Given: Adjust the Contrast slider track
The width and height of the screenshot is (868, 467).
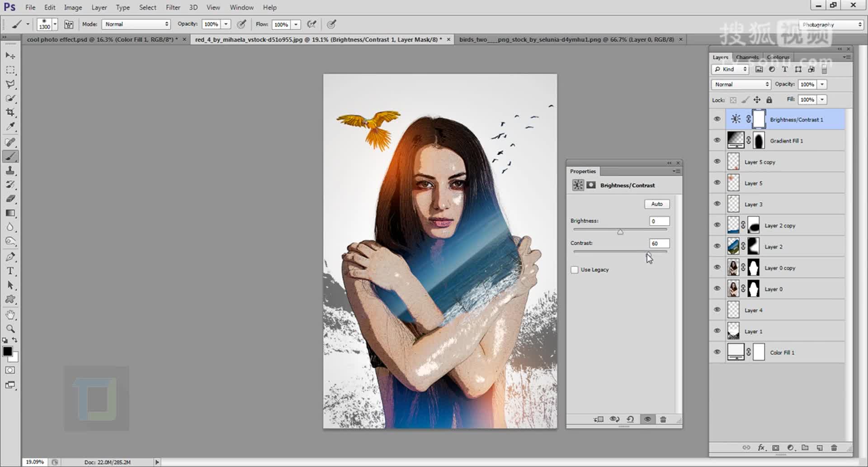Looking at the screenshot, I should (620, 252).
